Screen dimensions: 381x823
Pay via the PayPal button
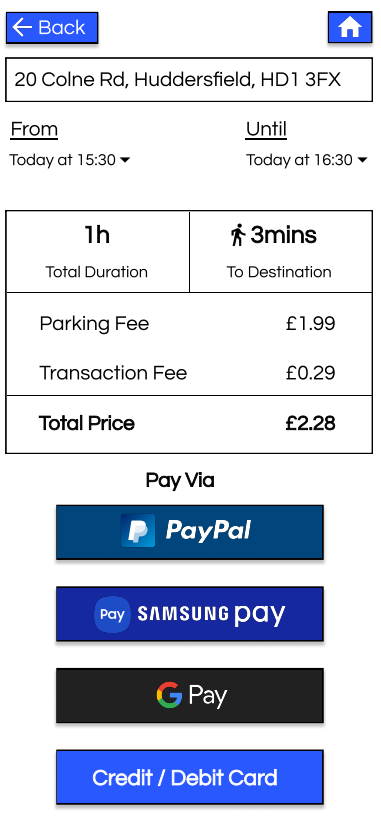pyautogui.click(x=189, y=532)
